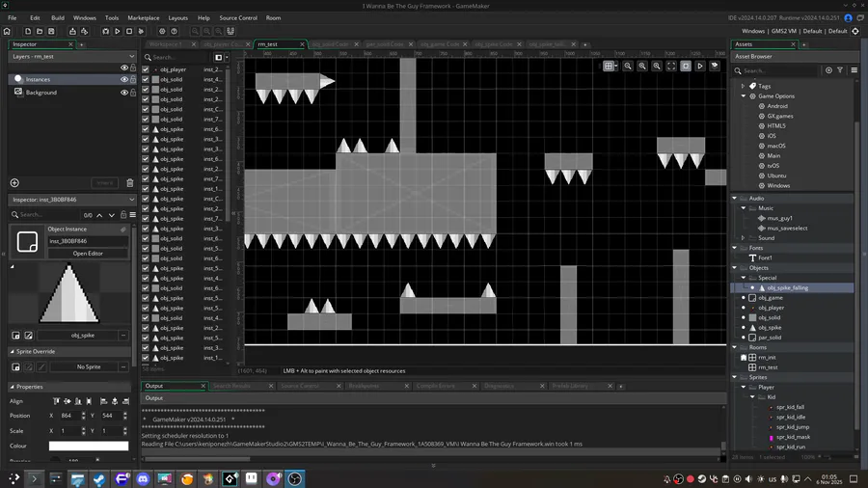Screen dimensions: 868x488
Task: Play room animation from room toolbar
Action: click(700, 66)
